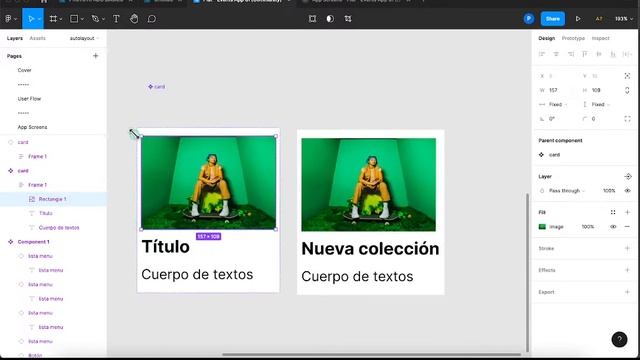Click the Share button
Viewport: 640px width, 360px height.
click(x=553, y=19)
